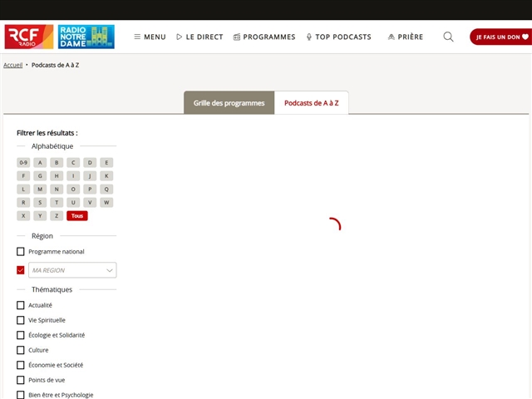Open the search magnifier icon
The height and width of the screenshot is (399, 532).
448,37
